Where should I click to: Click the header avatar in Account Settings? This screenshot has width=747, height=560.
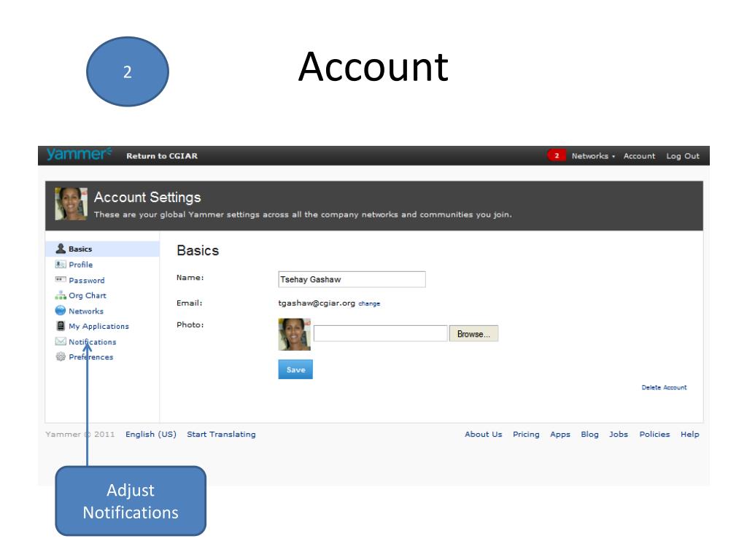pyautogui.click(x=71, y=204)
